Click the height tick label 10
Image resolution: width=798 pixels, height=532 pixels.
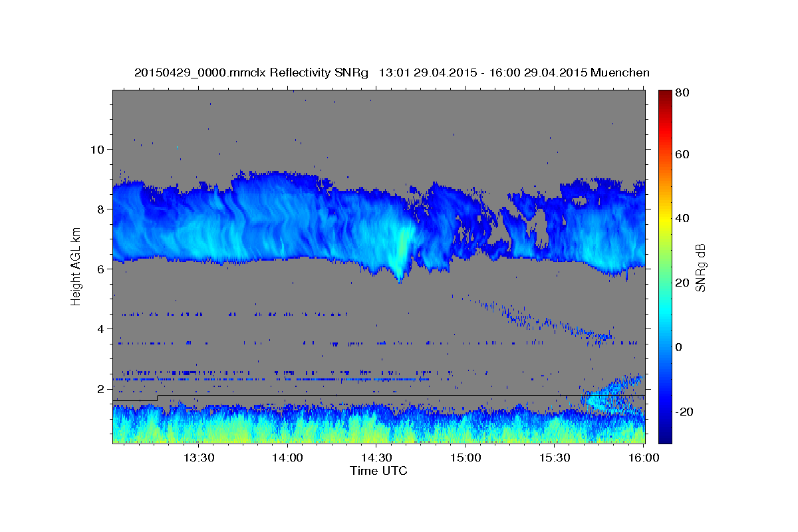coord(98,149)
